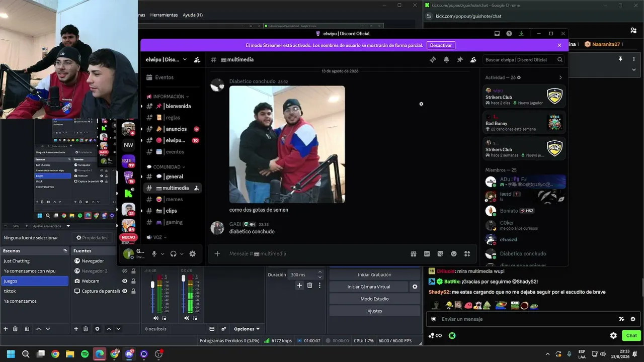Add a new scene in OBS Escenas
Screen dimensions: 644x362
pos(6,329)
